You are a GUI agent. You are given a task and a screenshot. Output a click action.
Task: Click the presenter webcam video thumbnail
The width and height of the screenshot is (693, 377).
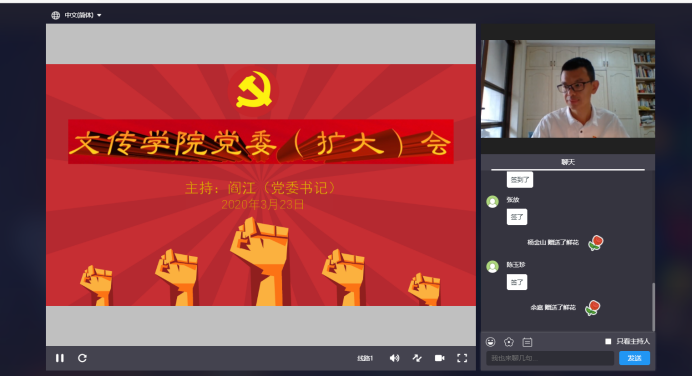568,89
